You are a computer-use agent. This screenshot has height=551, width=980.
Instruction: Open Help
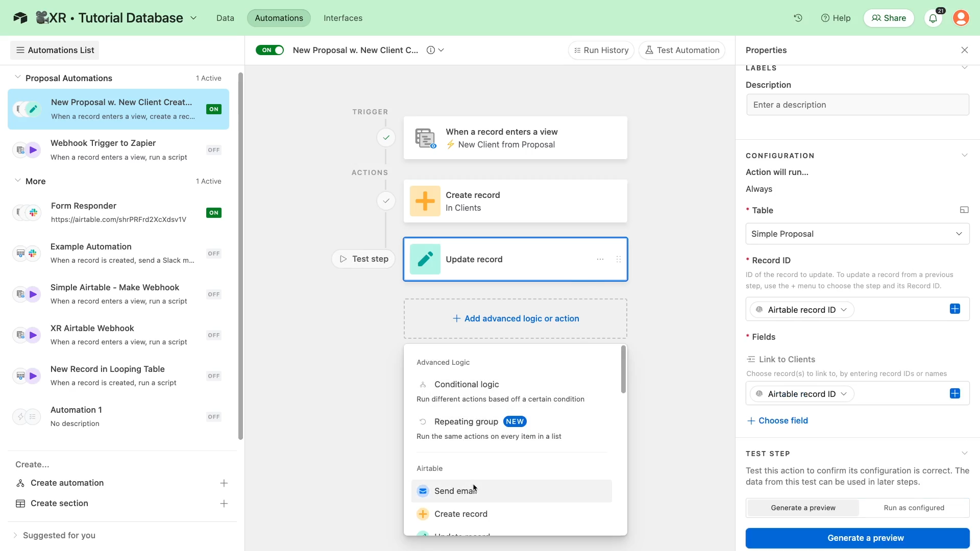(836, 18)
